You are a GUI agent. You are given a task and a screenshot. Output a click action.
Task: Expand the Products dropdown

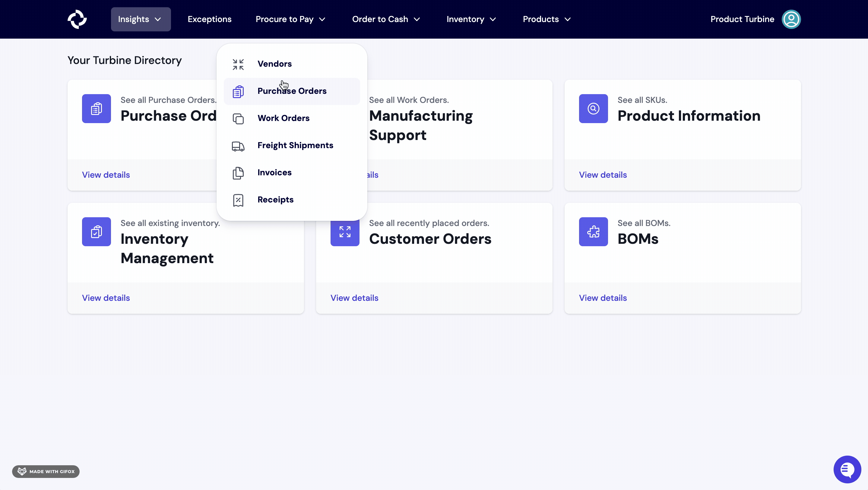coord(546,19)
